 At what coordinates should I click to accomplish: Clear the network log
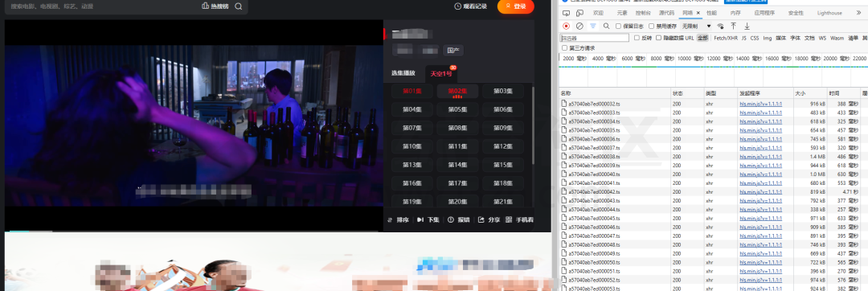pos(579,26)
